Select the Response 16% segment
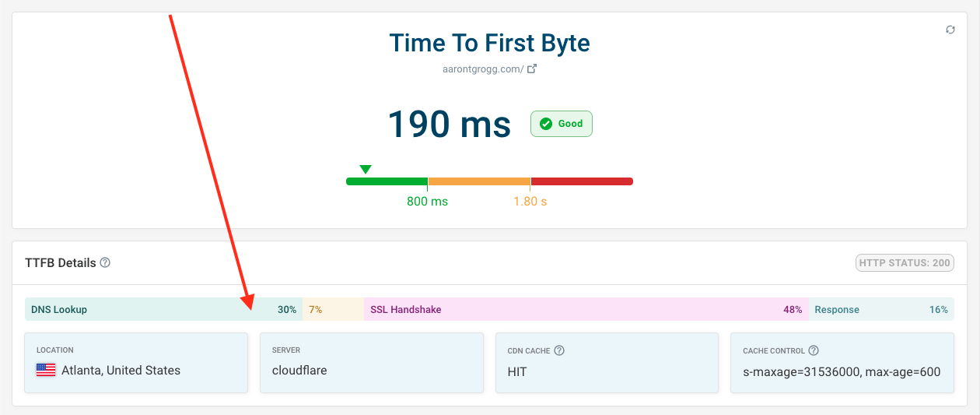Viewport: 980px width, 415px height. [880, 309]
